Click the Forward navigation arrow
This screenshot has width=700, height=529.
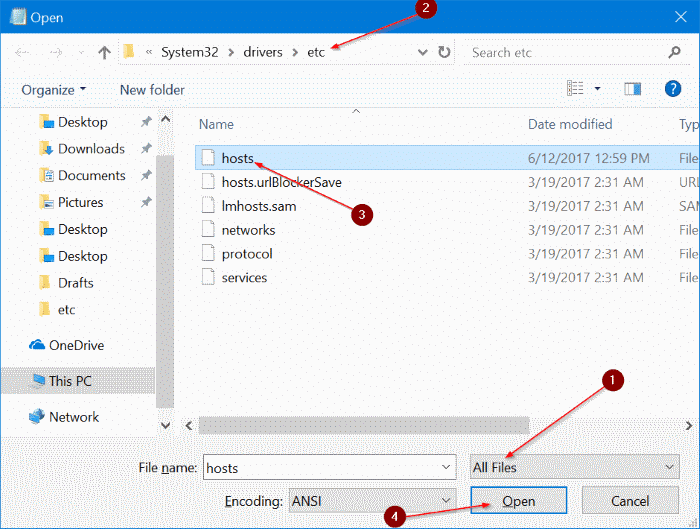pos(56,53)
